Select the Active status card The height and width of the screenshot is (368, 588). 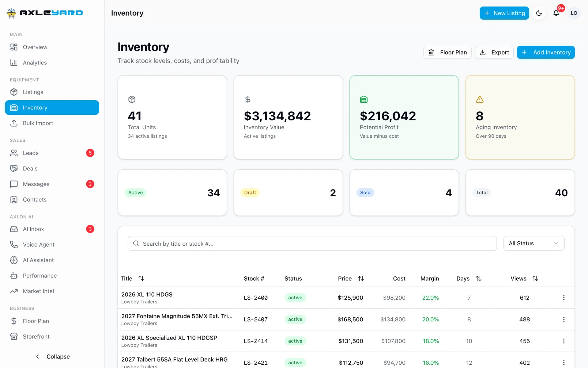[172, 193]
